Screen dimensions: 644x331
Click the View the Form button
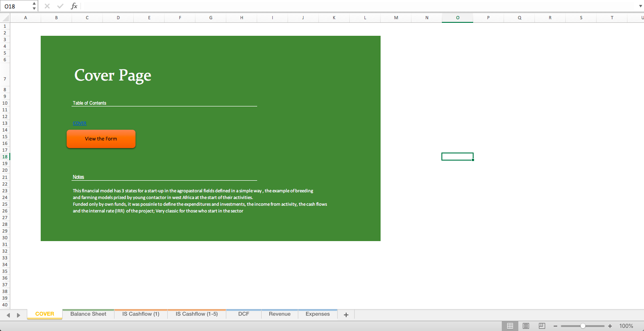[x=101, y=139]
